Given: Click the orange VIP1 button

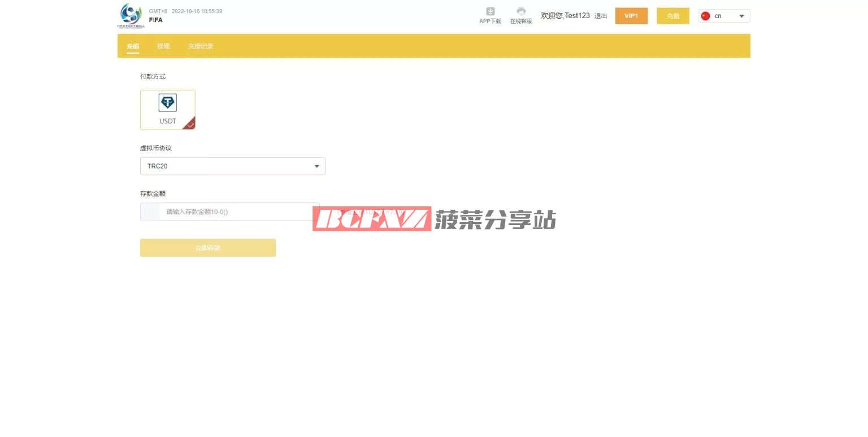Looking at the screenshot, I should (631, 16).
